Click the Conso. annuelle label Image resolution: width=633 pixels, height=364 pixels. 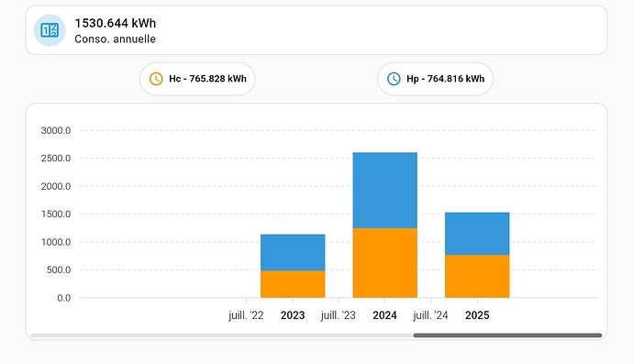click(115, 39)
